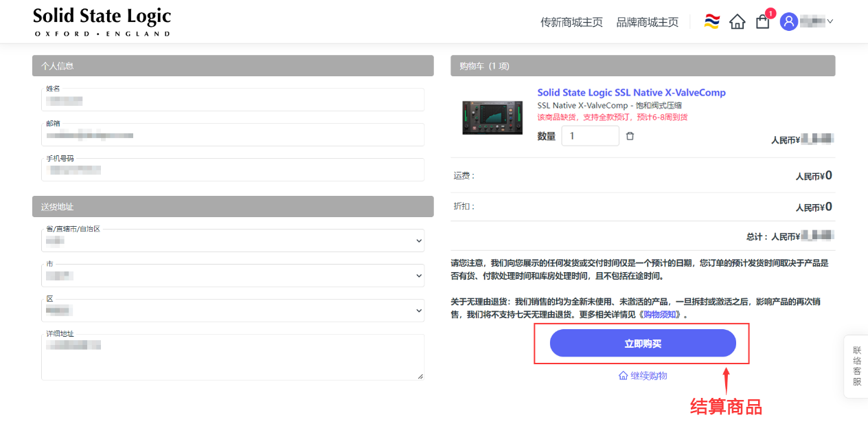This screenshot has height=424, width=868.
Task: Click the user avatar icon
Action: click(789, 21)
